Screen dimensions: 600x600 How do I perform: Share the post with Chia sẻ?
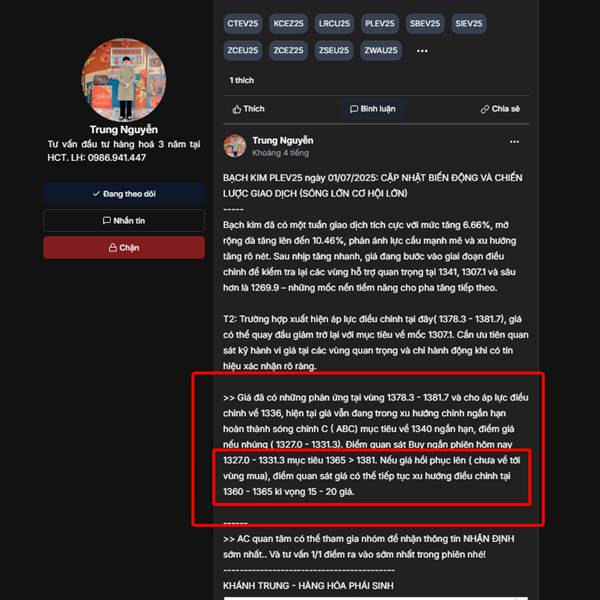500,109
